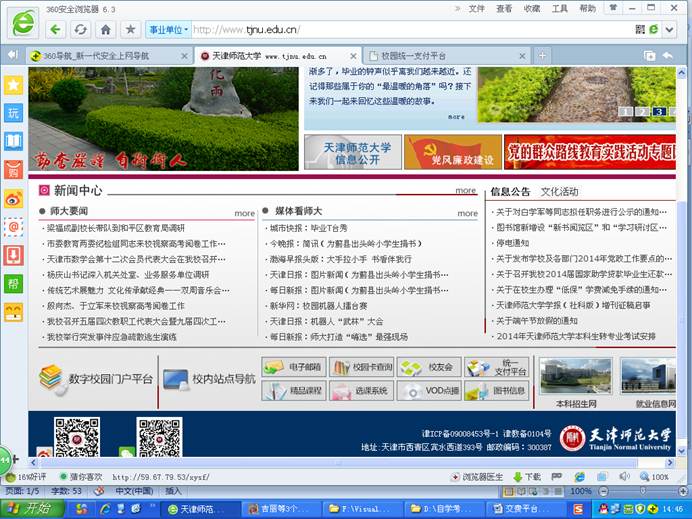
Task: Toggle the sidebar collapse icon left of tabs
Action: click(x=13, y=55)
